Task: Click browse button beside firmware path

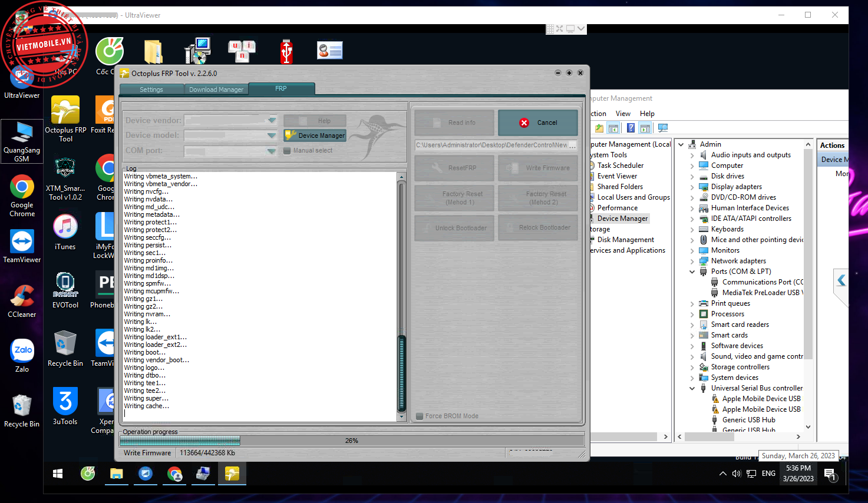Action: (x=573, y=145)
